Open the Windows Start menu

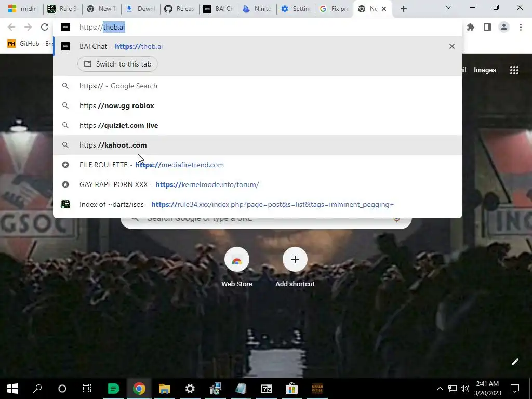[x=12, y=389]
